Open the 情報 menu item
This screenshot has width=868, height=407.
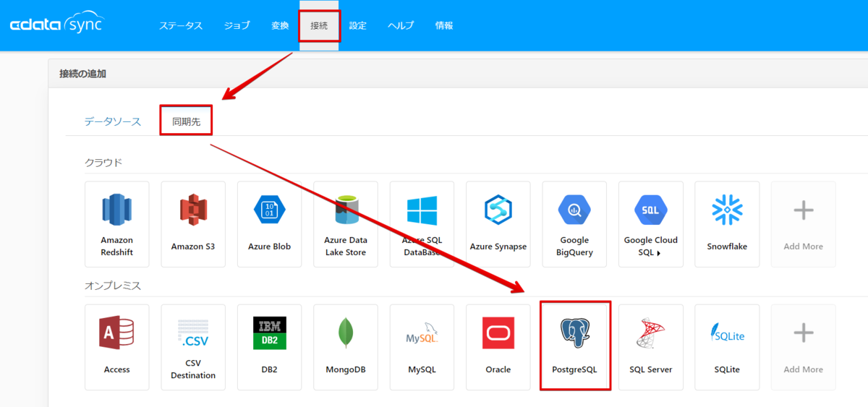point(444,25)
